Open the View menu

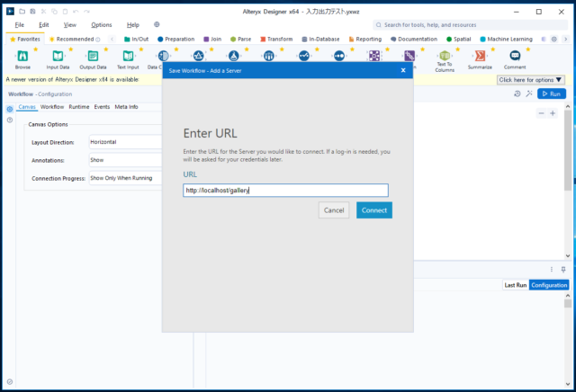pyautogui.click(x=70, y=25)
